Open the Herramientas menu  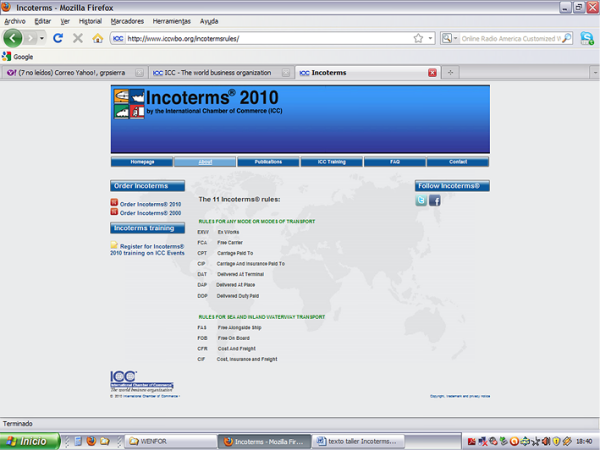[172, 21]
